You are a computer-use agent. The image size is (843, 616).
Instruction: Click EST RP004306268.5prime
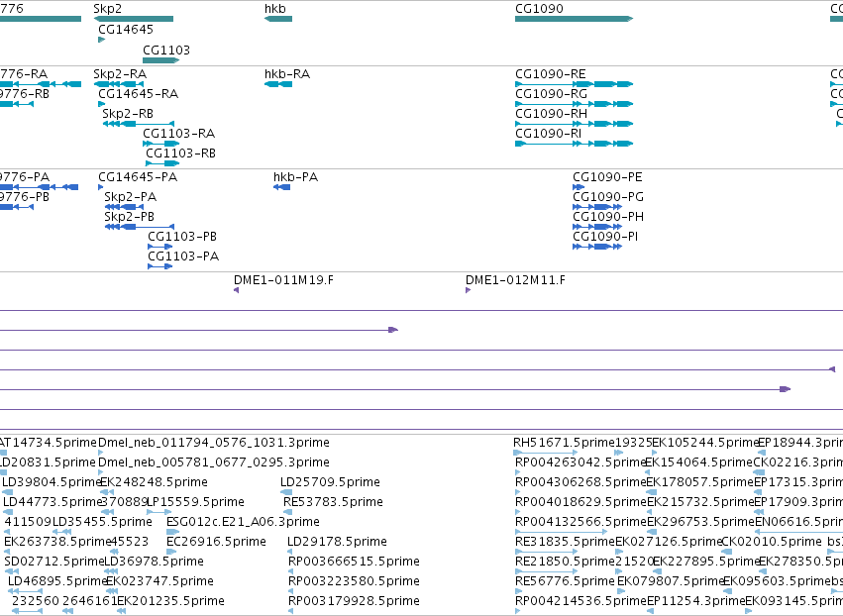pyautogui.click(x=580, y=481)
